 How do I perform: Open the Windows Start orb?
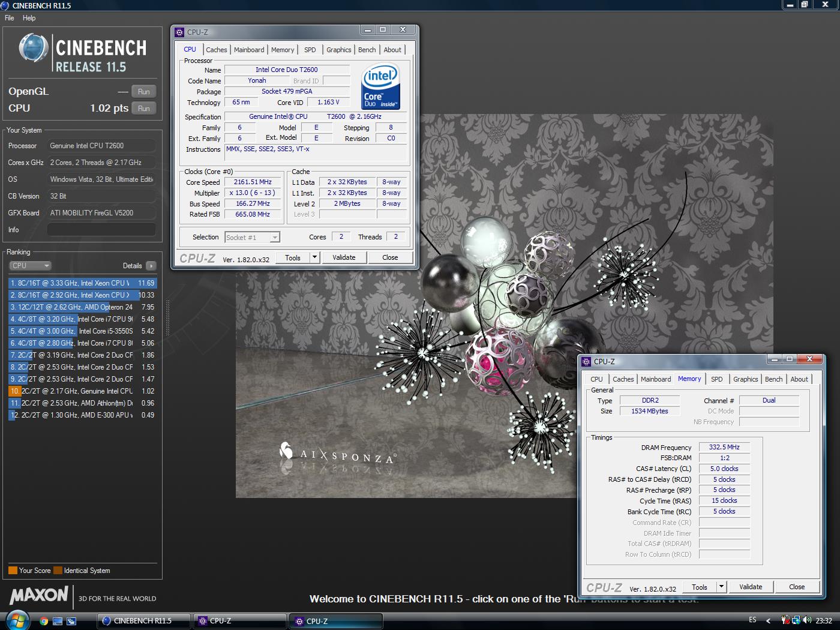(17, 620)
